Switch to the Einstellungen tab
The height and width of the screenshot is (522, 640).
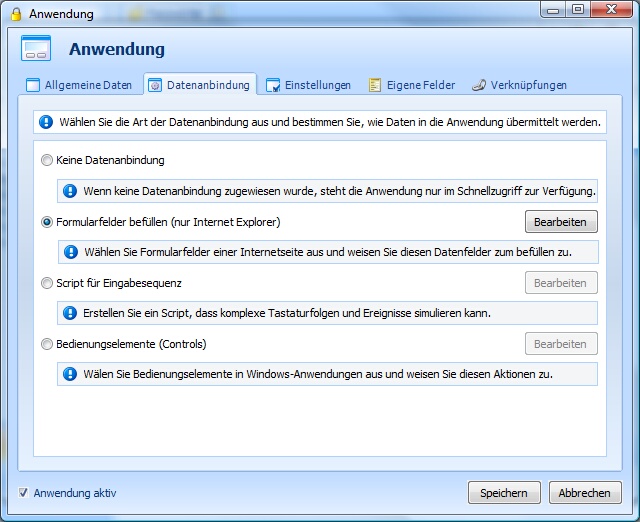click(308, 85)
